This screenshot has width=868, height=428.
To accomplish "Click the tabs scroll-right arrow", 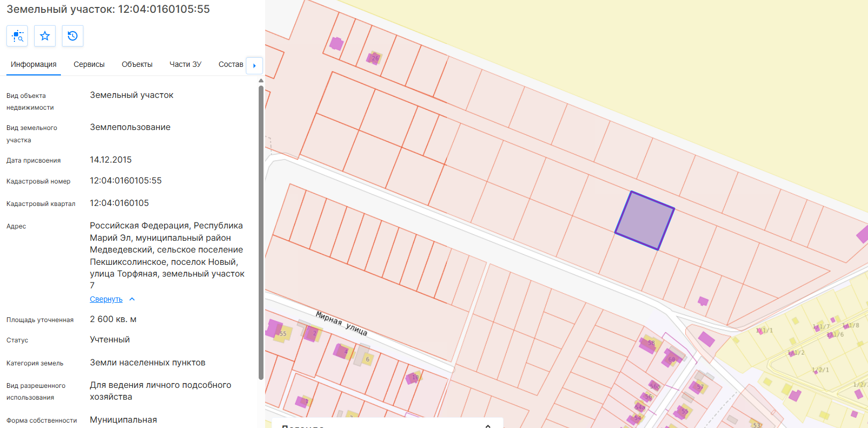I will point(254,65).
